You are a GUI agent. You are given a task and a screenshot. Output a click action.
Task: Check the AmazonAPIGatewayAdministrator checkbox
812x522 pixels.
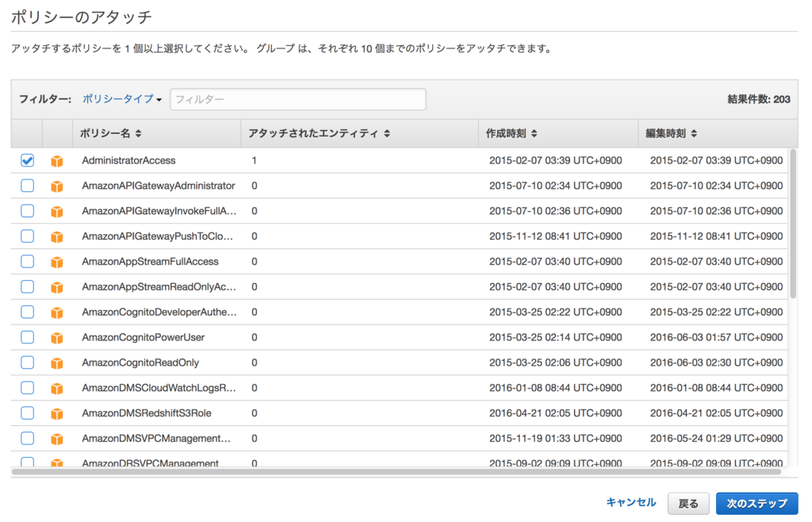pos(28,186)
